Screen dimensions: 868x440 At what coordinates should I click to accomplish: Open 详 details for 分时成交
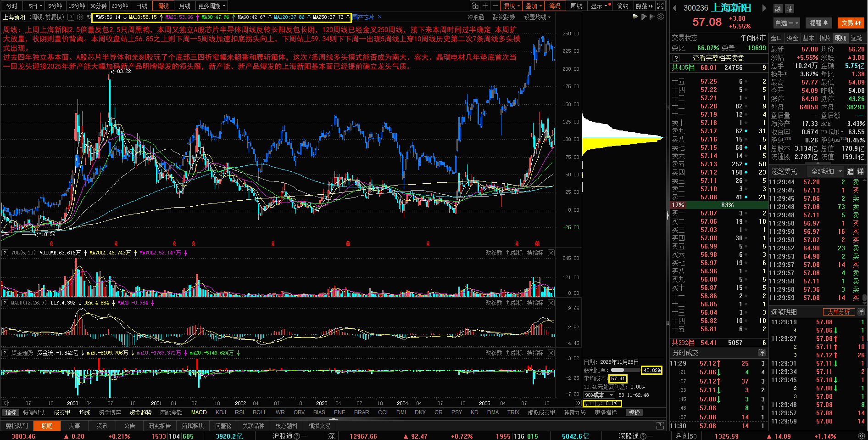[x=762, y=353]
